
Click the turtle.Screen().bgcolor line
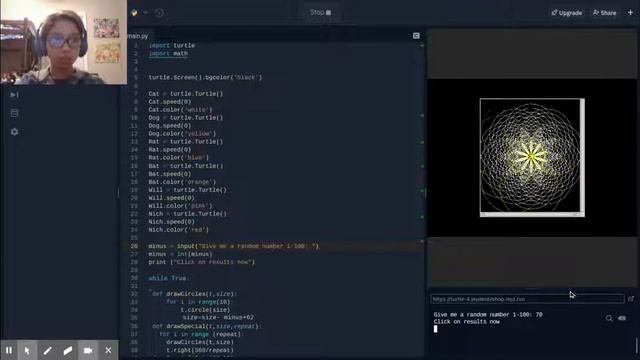coord(205,77)
